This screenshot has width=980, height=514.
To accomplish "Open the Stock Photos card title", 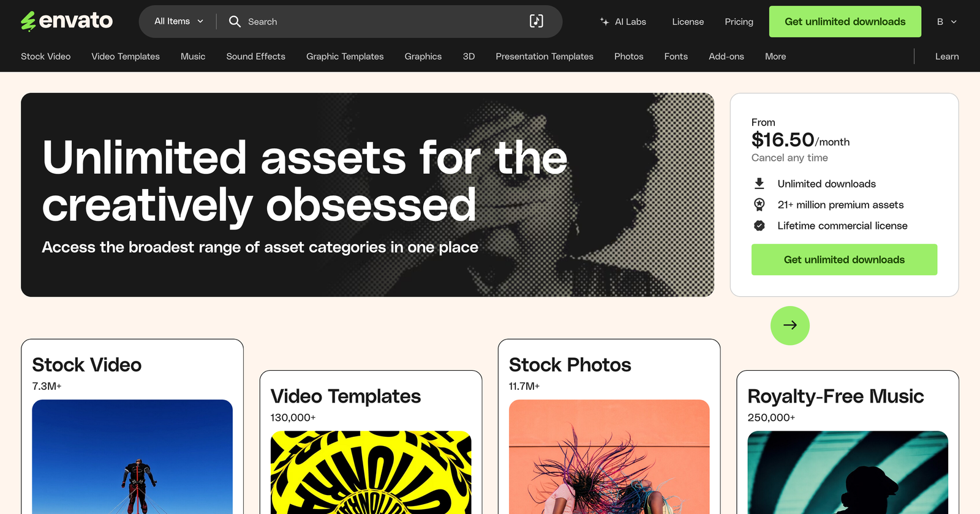I will pos(570,365).
